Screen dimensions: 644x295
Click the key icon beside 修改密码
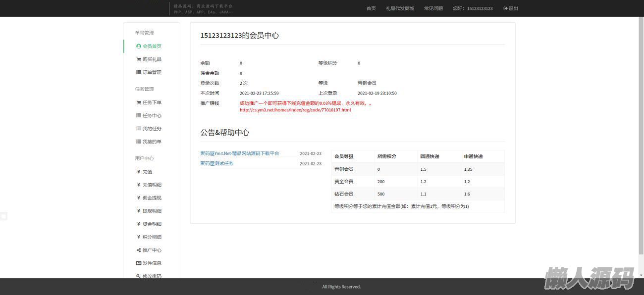[x=139, y=276]
